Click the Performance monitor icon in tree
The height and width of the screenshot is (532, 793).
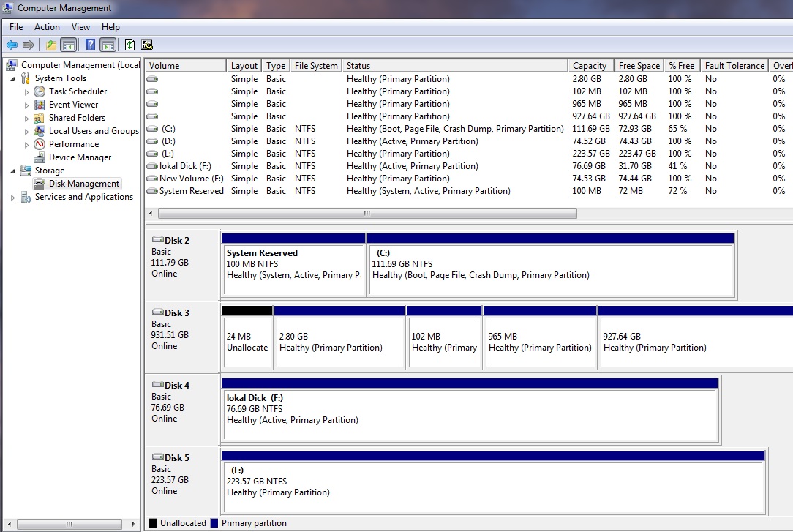pyautogui.click(x=40, y=144)
